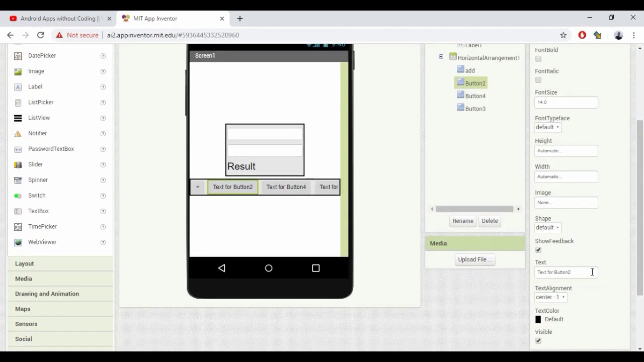Select the add component in tree
Viewport: 644px width, 362px height.
pyautogui.click(x=466, y=70)
